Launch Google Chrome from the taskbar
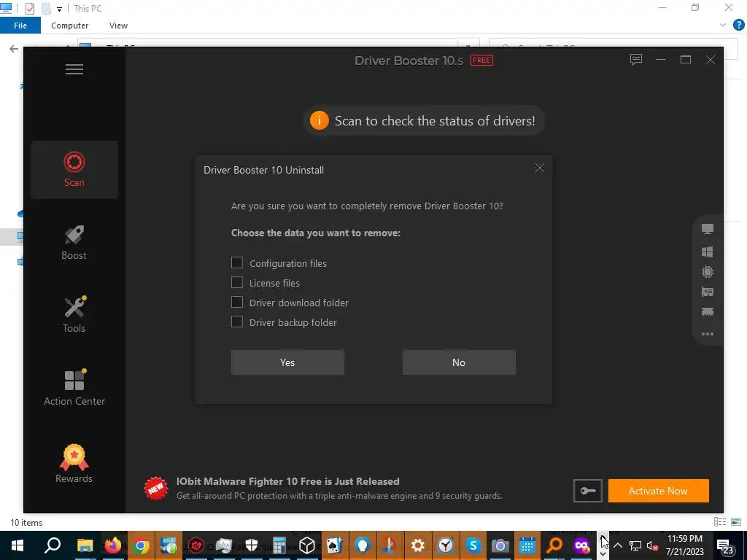The height and width of the screenshot is (560, 747). (141, 545)
